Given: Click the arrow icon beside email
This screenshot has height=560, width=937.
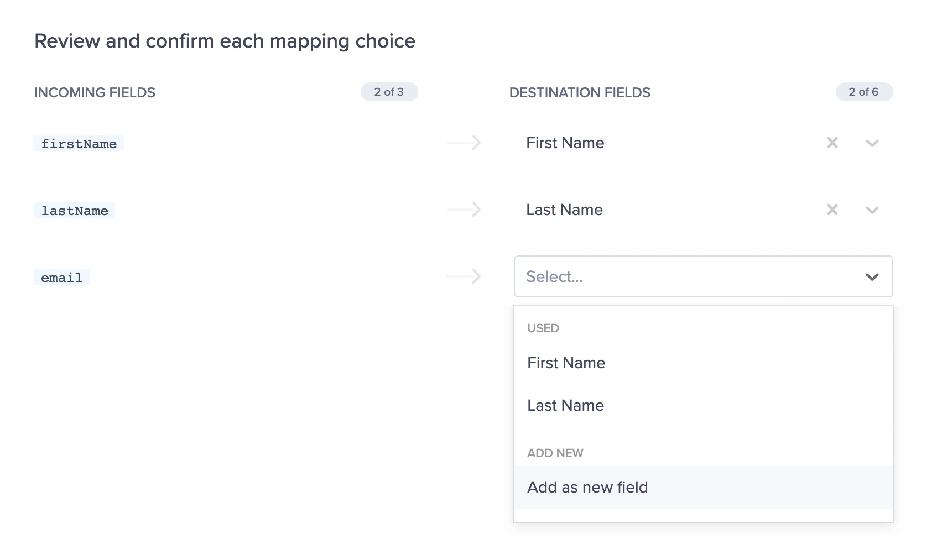Looking at the screenshot, I should tap(464, 276).
